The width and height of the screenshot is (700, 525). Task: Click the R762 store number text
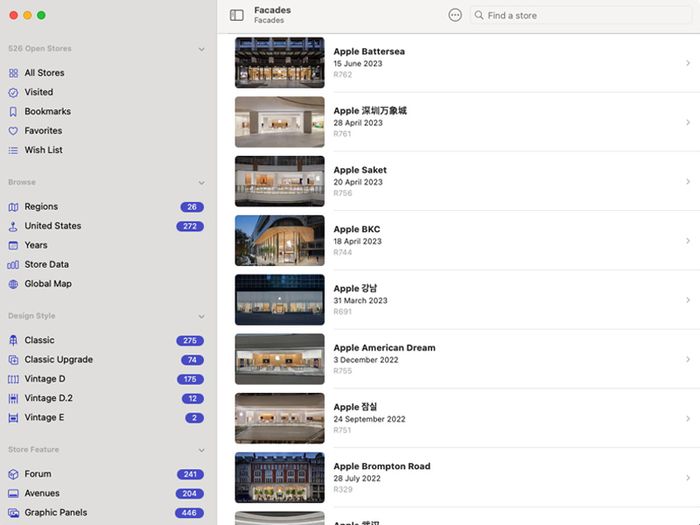click(x=342, y=75)
